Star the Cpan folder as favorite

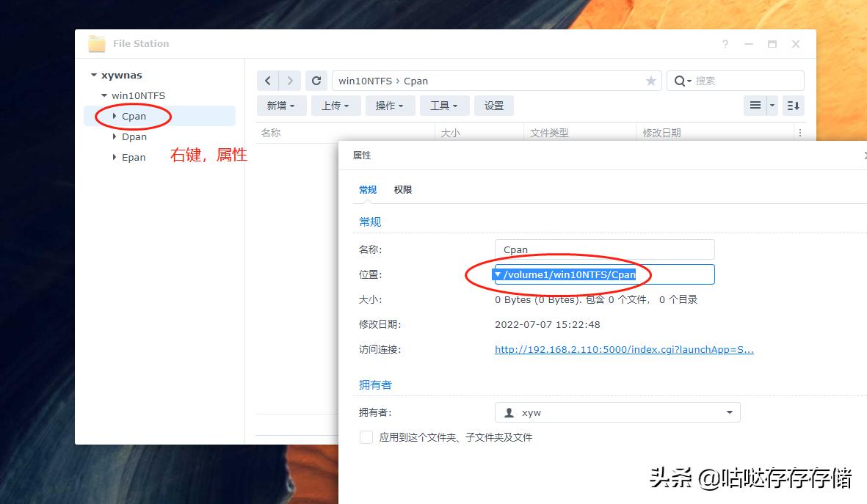click(650, 81)
